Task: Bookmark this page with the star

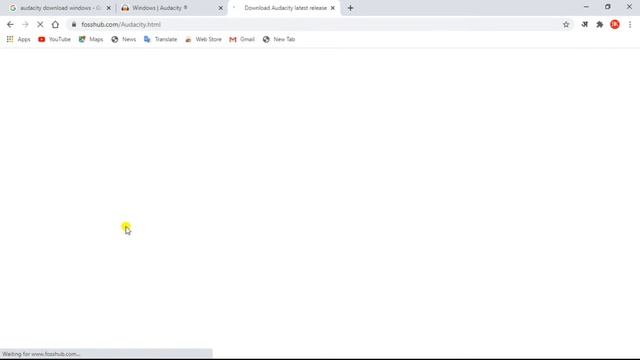Action: click(x=566, y=24)
